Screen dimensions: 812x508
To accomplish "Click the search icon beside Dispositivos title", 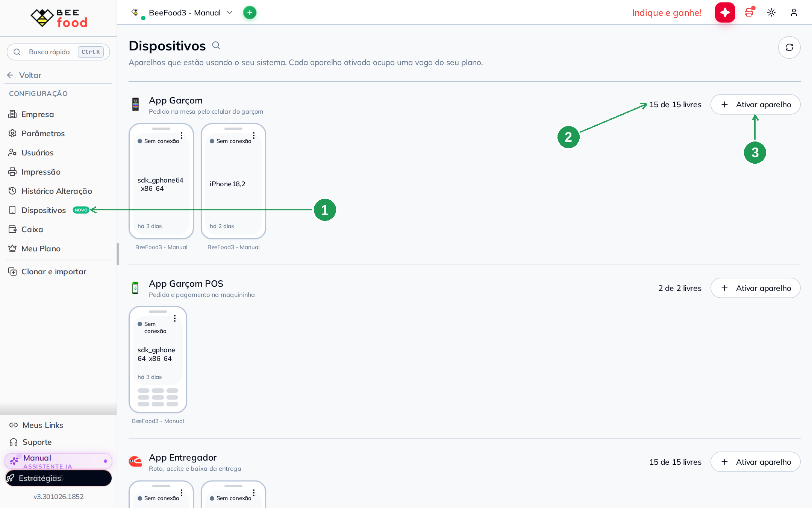I will click(x=216, y=46).
